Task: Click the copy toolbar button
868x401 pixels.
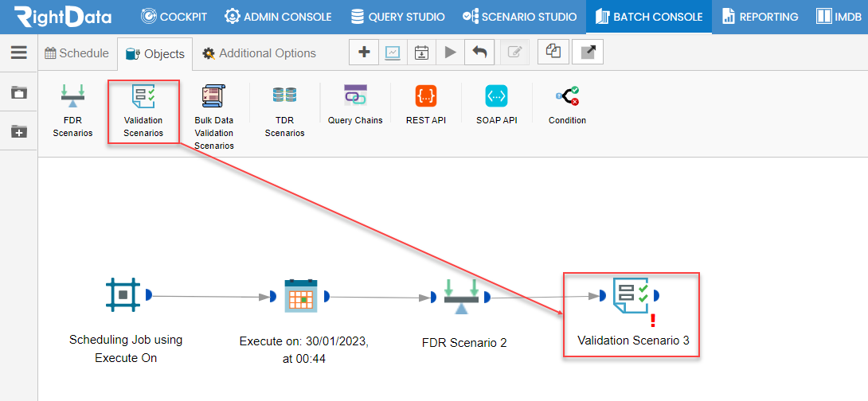Action: coord(553,52)
